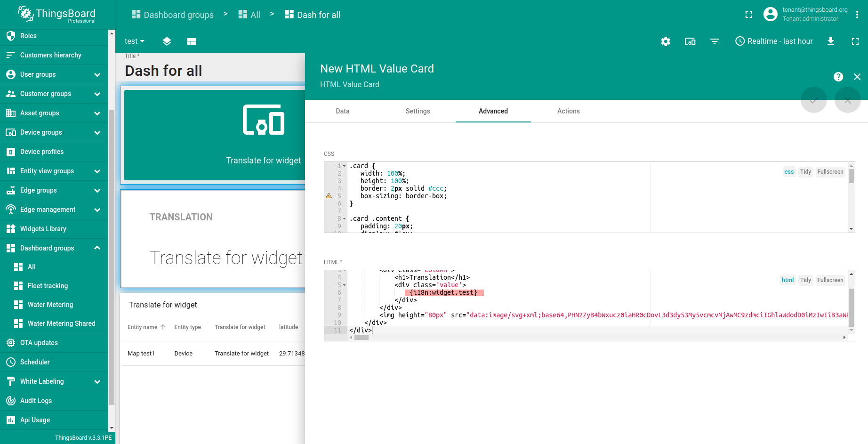The height and width of the screenshot is (444, 868).
Task: Open the Api Usage icon
Action: [x=11, y=420]
